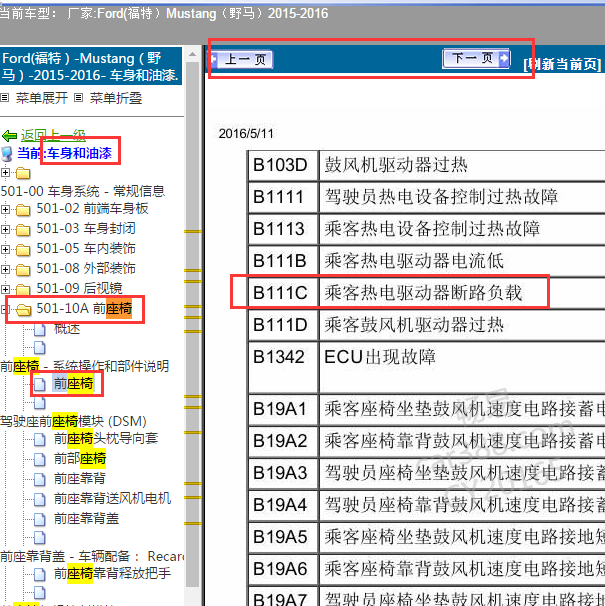Click the 501-03 车身封闭 folder icon

pos(23,230)
